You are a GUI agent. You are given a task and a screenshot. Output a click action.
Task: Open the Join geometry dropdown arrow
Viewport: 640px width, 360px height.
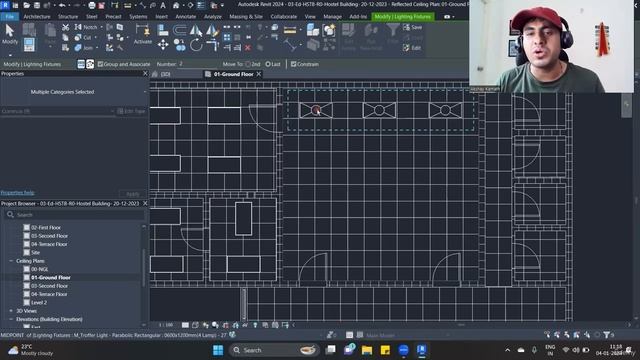(x=97, y=48)
